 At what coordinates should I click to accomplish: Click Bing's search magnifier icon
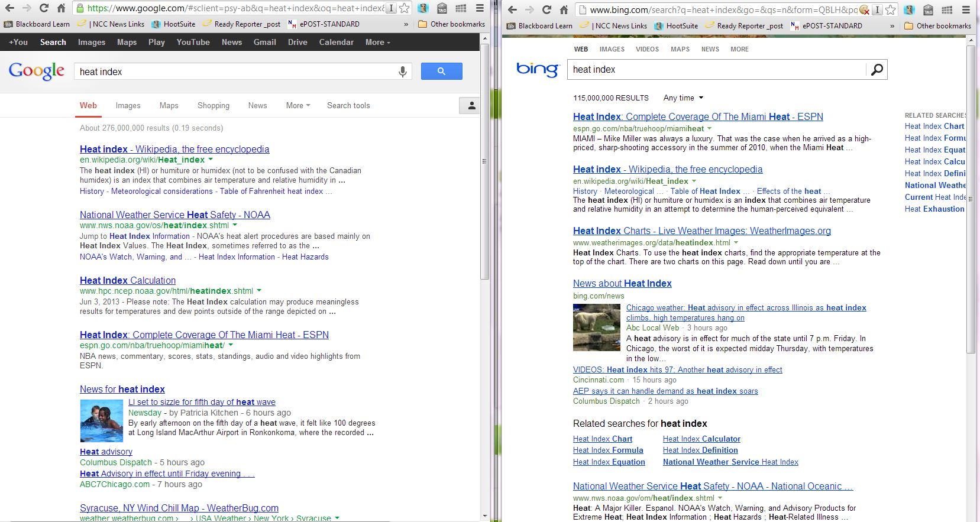pos(877,69)
